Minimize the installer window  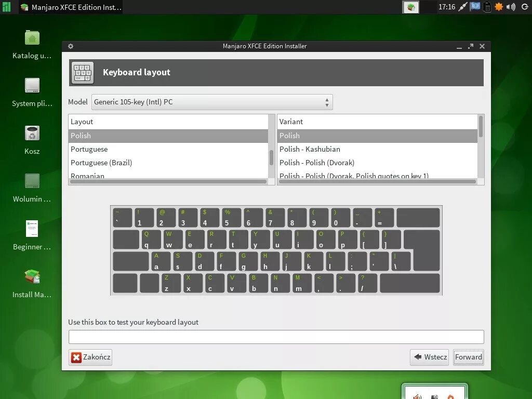[459, 46]
